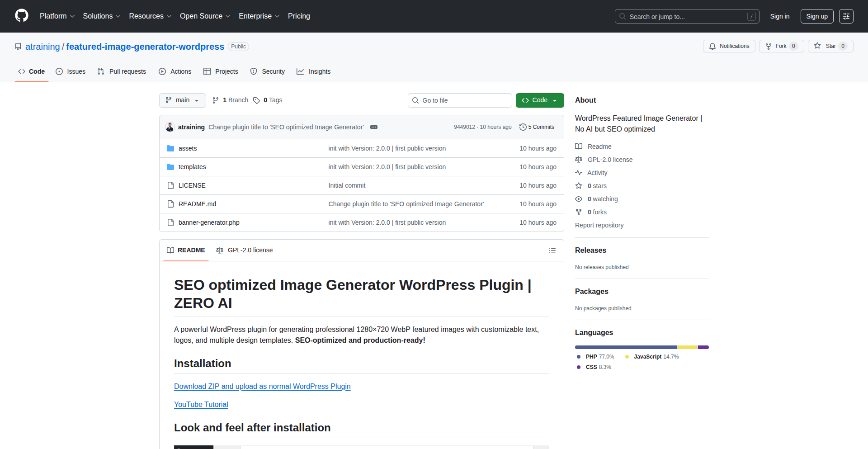Click the PHP segment of languages bar
This screenshot has height=449, width=868.
click(626, 347)
